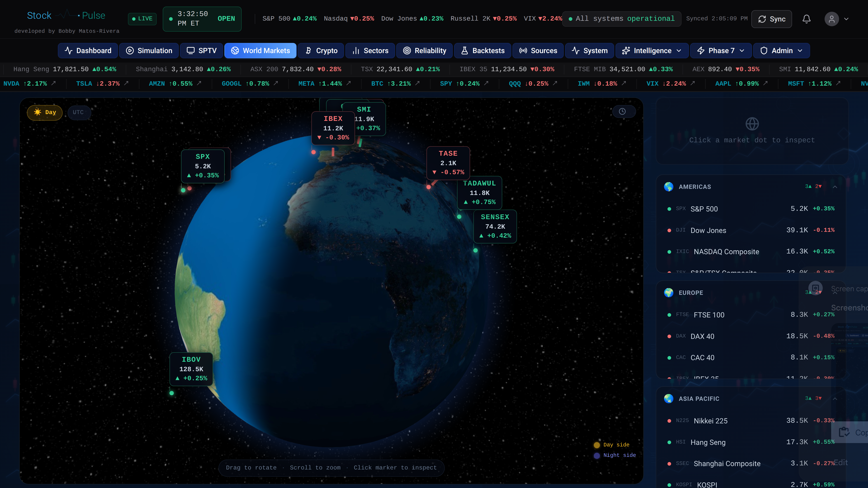Click the globe icon in inspect panel
Viewport: 868px width, 488px height.
pos(752,124)
